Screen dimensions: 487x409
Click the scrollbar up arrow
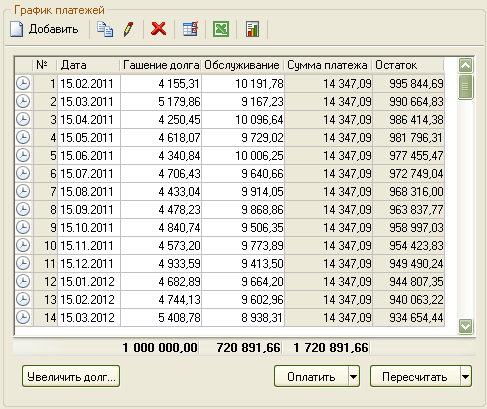pyautogui.click(x=465, y=65)
